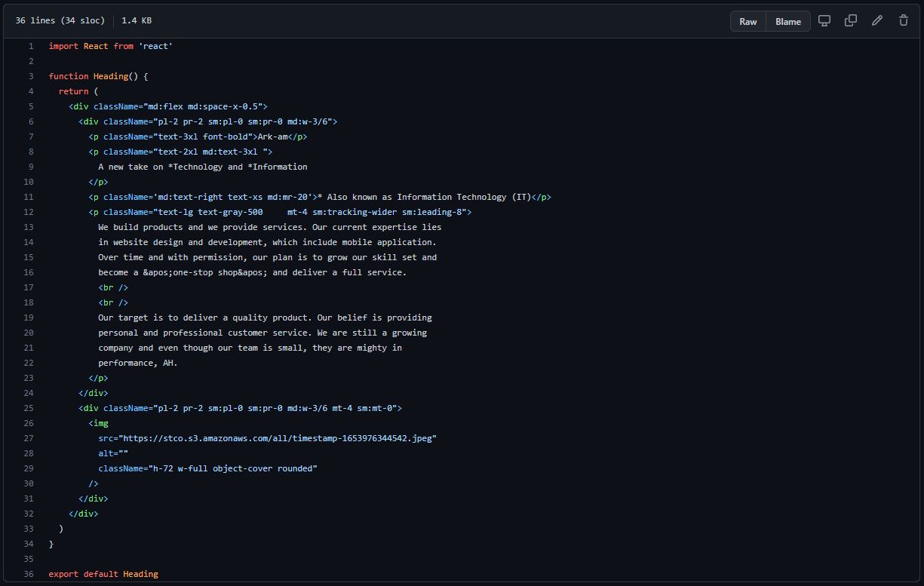The width and height of the screenshot is (924, 586).
Task: Click the '1.4 KB' file size label
Action: tap(135, 20)
